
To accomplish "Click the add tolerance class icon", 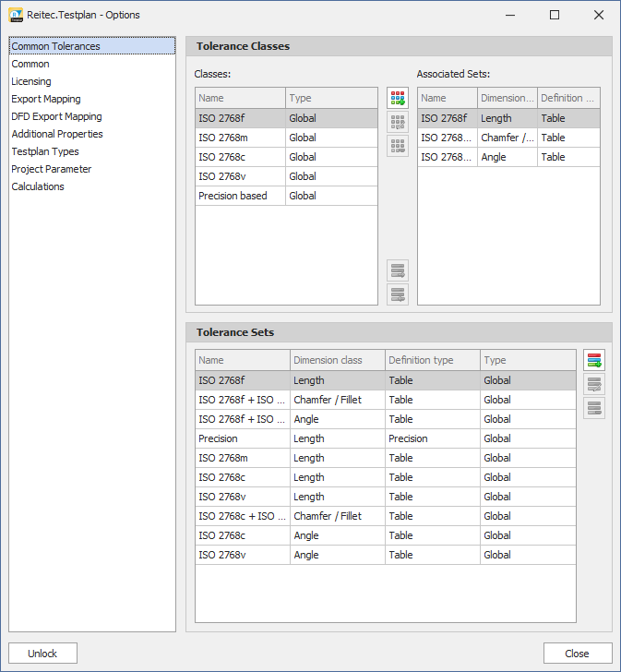I will (x=398, y=99).
